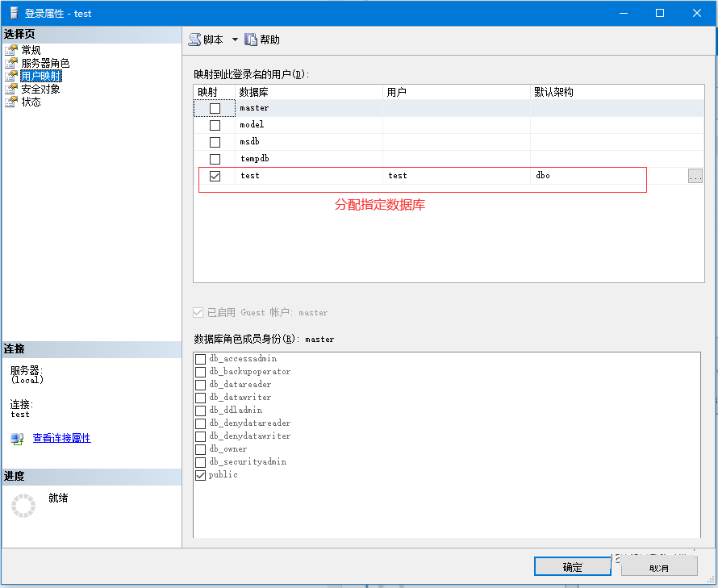Enable mapping for master database
The width and height of the screenshot is (718, 588).
coord(215,108)
